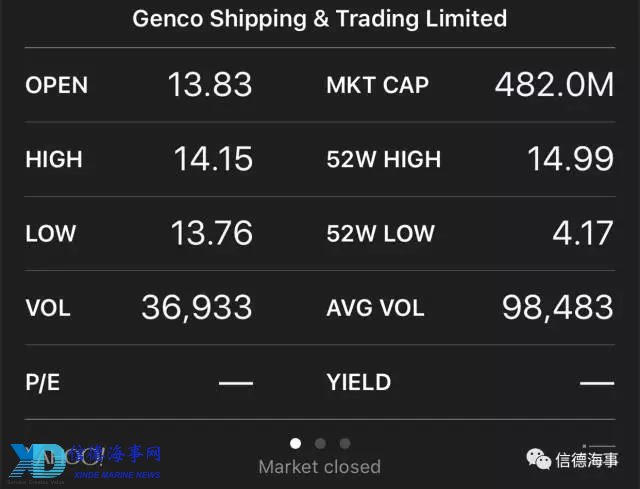Tap the YIELD label
640x489 pixels.
pyautogui.click(x=359, y=382)
